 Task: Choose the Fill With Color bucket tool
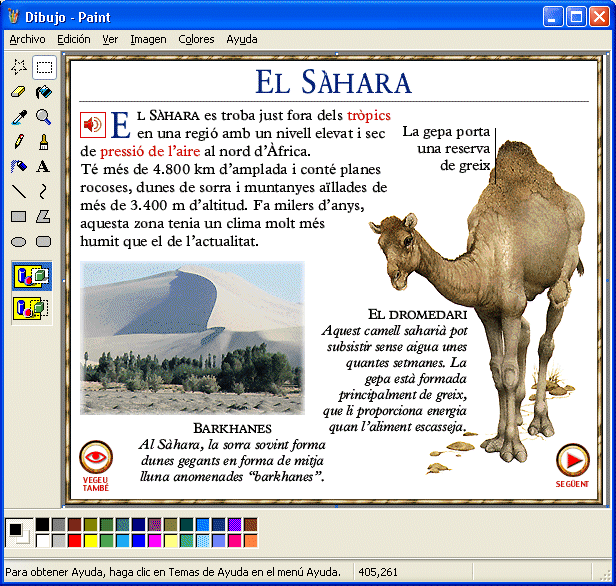44,92
